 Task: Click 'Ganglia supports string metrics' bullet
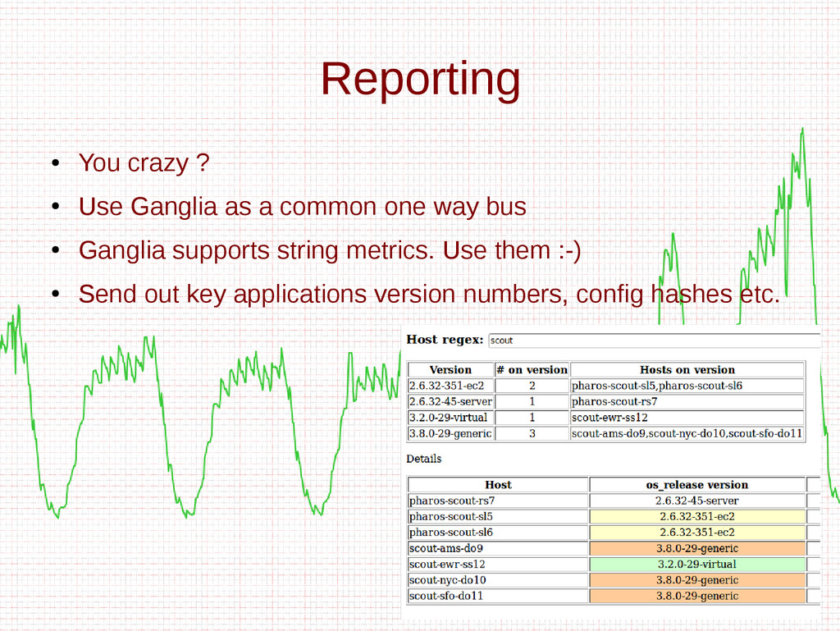pos(330,251)
